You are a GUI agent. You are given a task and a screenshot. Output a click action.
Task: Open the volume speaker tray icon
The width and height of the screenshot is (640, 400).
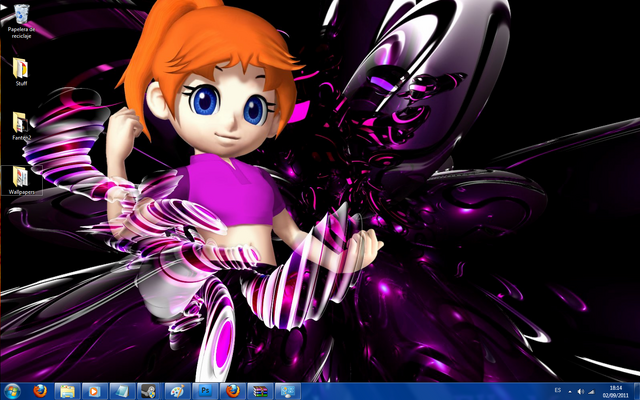[x=580, y=392]
